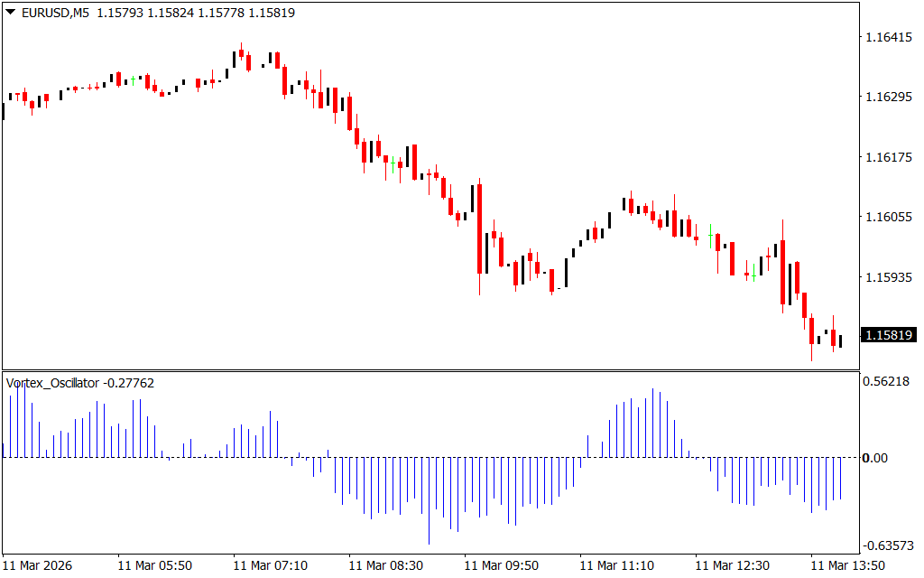Viewport: 924px width, 578px height.
Task: Click the triangle arrow beside EURUSD,M5
Action: coord(11,14)
